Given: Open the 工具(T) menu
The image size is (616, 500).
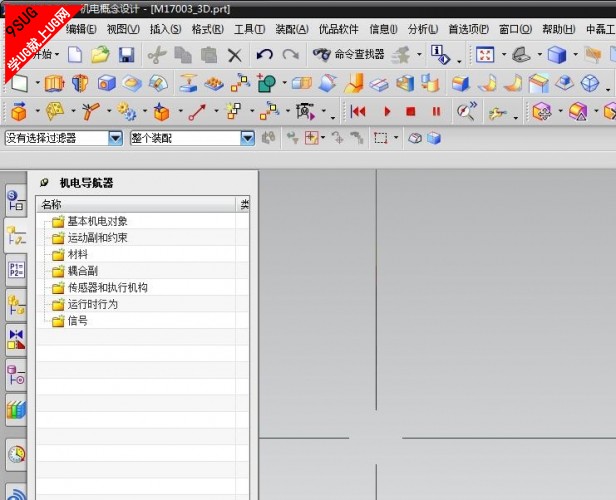Looking at the screenshot, I should (x=249, y=29).
